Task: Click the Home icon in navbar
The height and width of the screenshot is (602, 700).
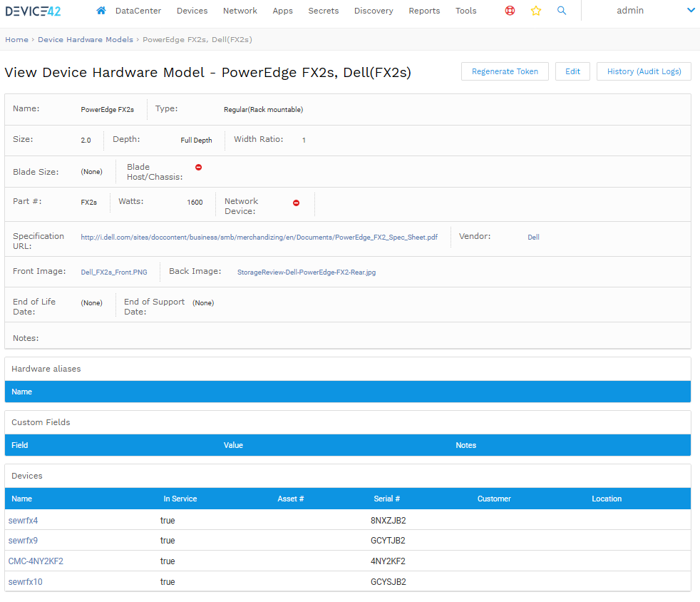Action: tap(101, 11)
